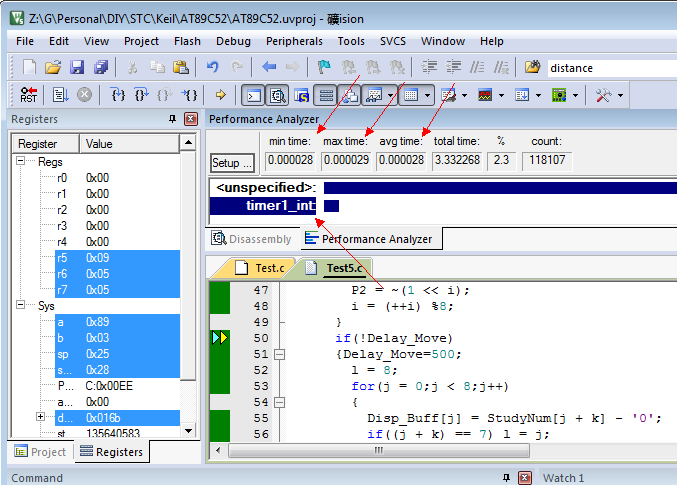Select the timer1_int analyzer row
This screenshot has height=485, width=677.
263,206
